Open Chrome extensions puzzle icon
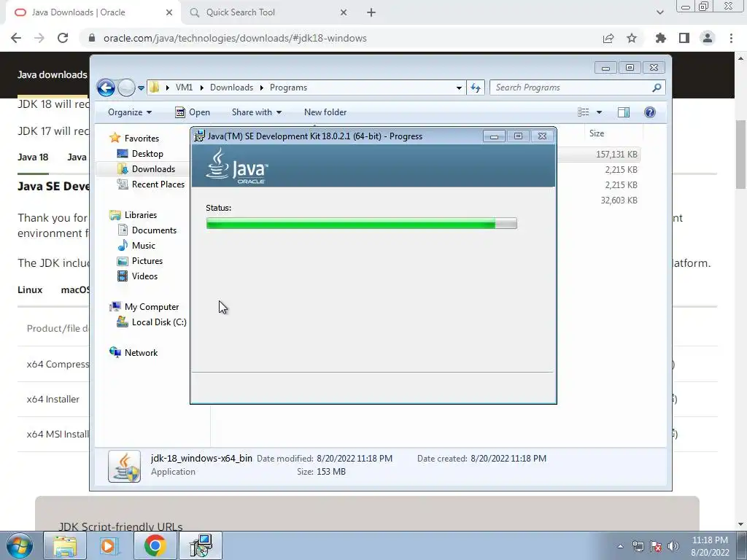This screenshot has width=747, height=560. (x=661, y=38)
